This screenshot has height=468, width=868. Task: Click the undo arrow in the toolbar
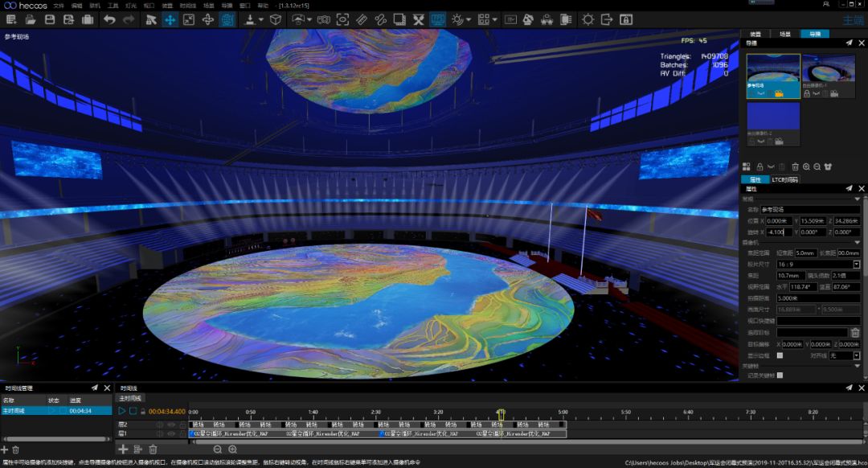point(109,20)
